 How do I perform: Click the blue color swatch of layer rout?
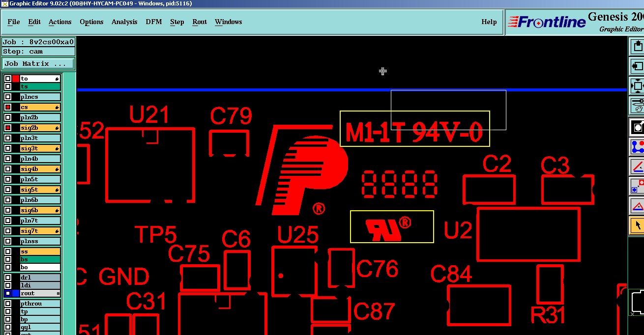(16, 293)
